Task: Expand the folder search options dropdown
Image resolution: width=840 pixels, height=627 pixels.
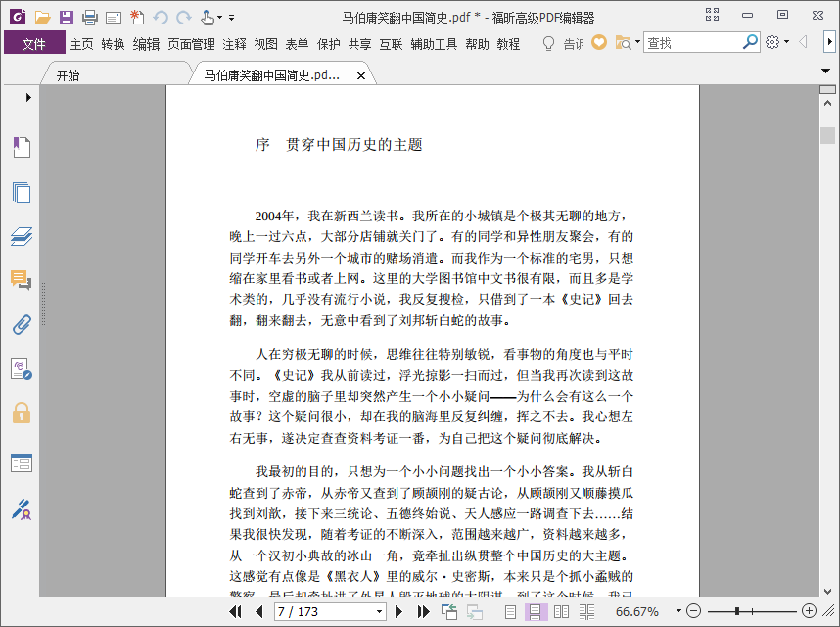Action: pyautogui.click(x=637, y=42)
